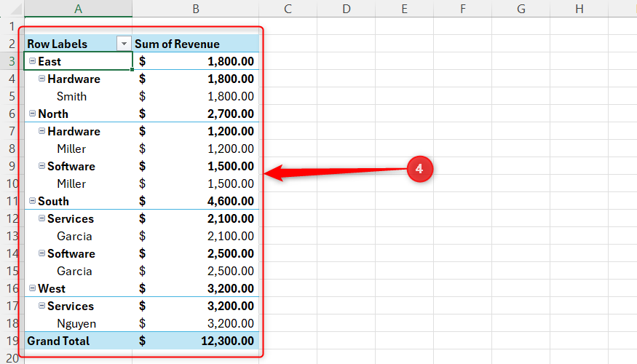This screenshot has width=637, height=364.
Task: Collapse Software group under North
Action: pyautogui.click(x=41, y=166)
